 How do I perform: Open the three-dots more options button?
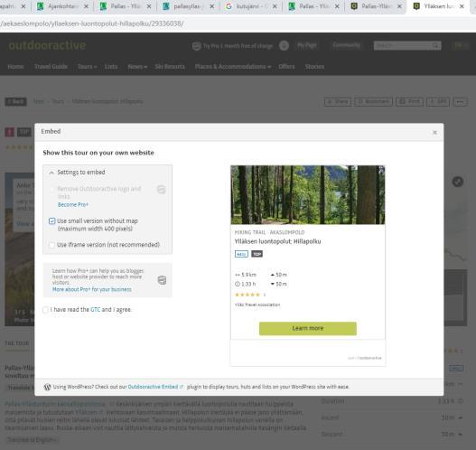tap(460, 101)
